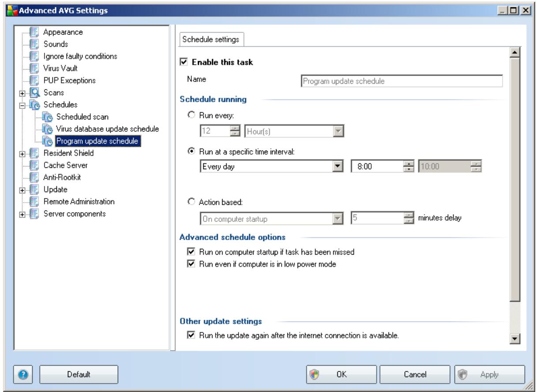
Task: Click the Cache Server tree icon
Action: pos(34,165)
